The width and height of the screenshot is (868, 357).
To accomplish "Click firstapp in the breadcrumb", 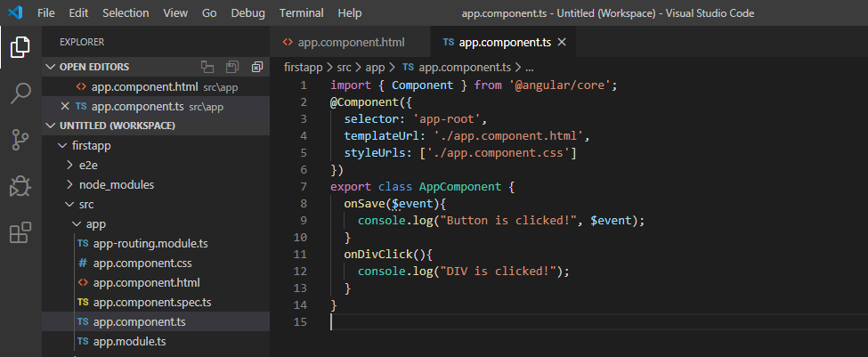I will (x=304, y=68).
